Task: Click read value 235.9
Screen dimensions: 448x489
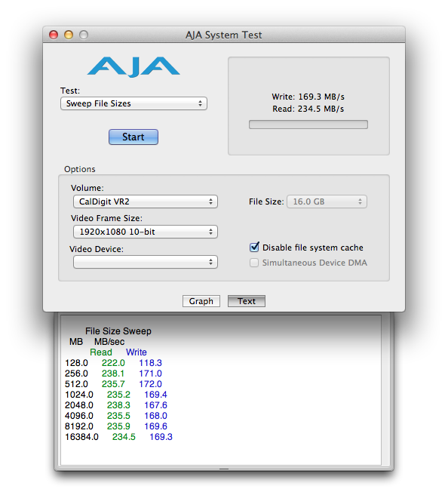Action: pos(118,426)
